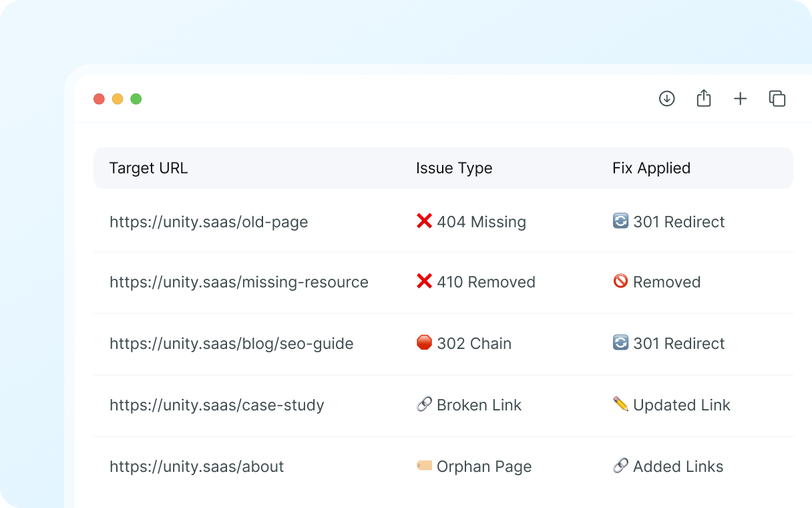Open the unity.saas/old-page URL

(208, 222)
